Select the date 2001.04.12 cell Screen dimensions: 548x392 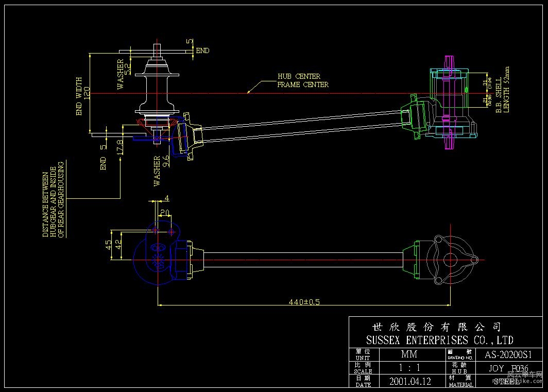pos(410,382)
